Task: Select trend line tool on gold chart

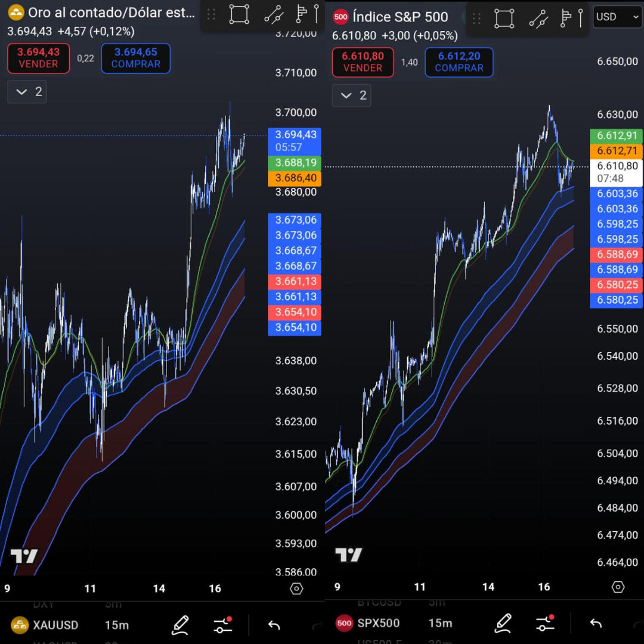Action: coord(274,14)
